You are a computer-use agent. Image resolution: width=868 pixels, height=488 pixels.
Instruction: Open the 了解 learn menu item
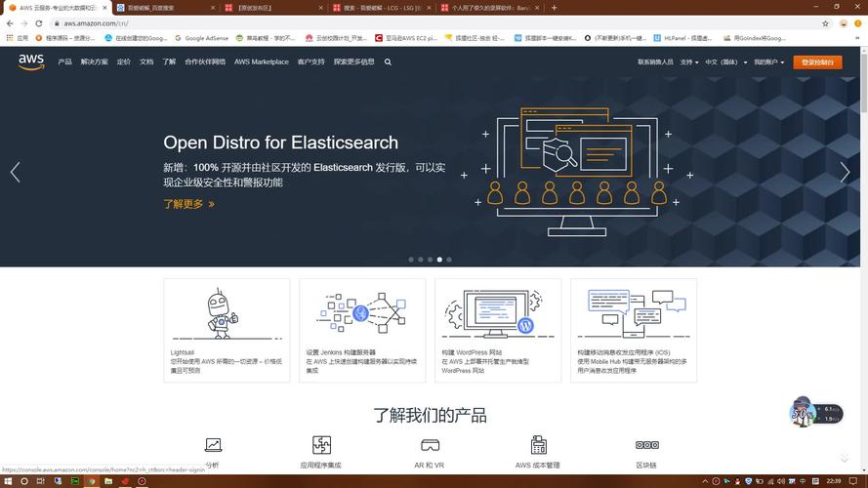[x=169, y=61]
